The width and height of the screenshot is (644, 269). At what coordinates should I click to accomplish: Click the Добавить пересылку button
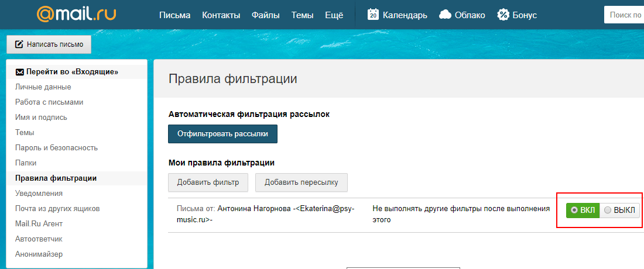click(302, 182)
